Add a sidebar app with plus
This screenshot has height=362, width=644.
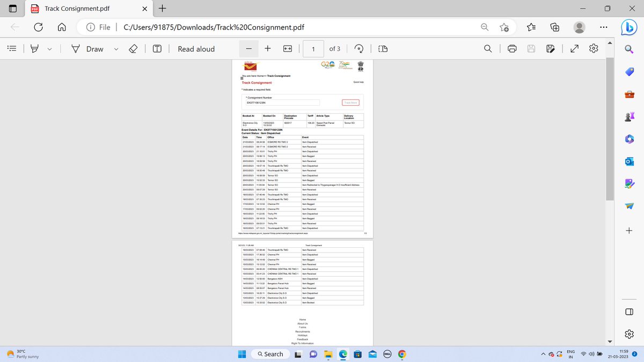(x=630, y=231)
